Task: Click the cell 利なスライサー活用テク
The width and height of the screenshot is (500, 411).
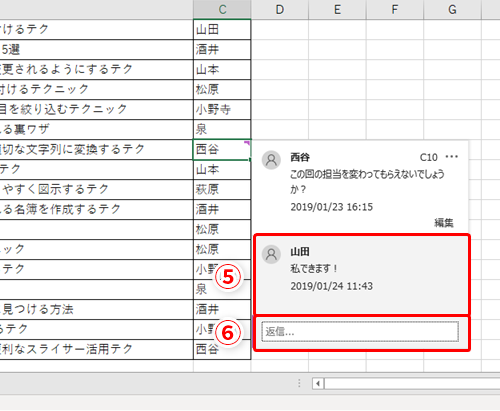Action: (97, 349)
